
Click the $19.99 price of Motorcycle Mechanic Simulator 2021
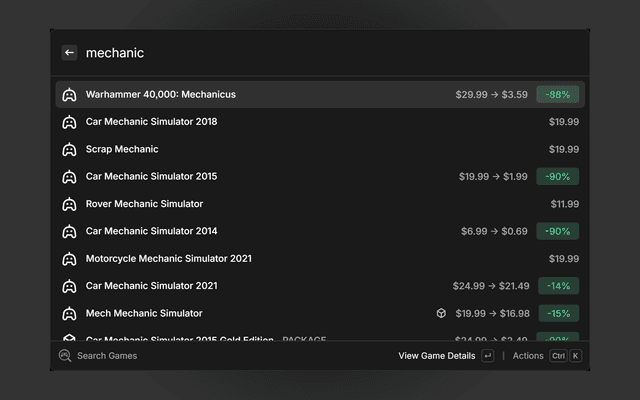(x=564, y=258)
